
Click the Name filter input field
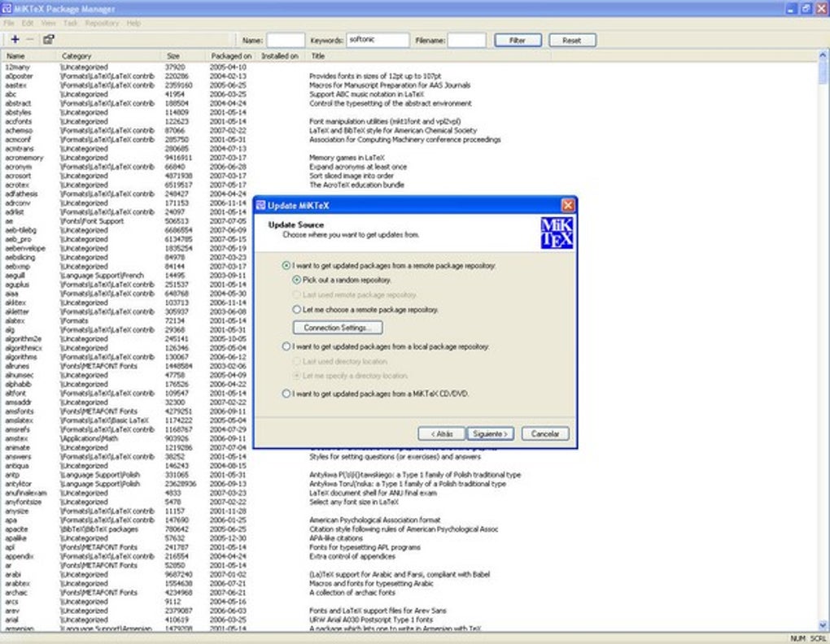tap(286, 40)
